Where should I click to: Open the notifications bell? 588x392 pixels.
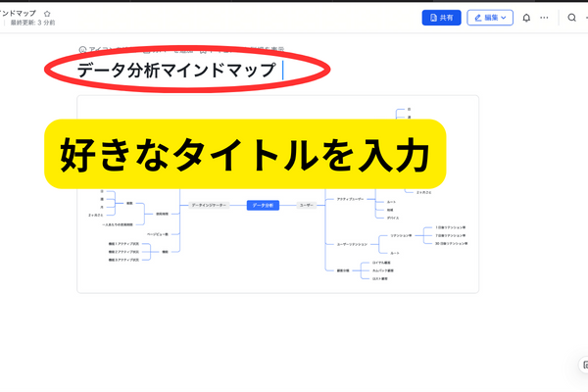point(526,18)
